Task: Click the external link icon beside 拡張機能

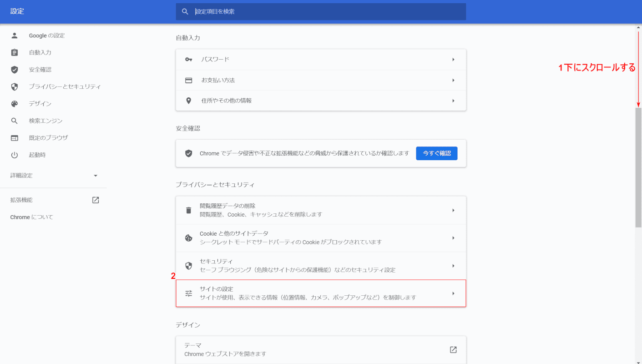Action: [96, 200]
